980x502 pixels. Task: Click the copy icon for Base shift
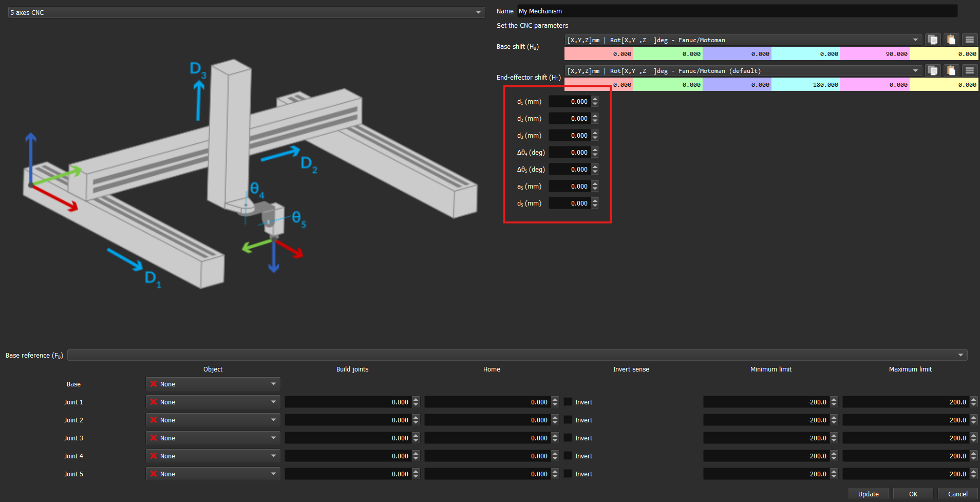coord(933,40)
